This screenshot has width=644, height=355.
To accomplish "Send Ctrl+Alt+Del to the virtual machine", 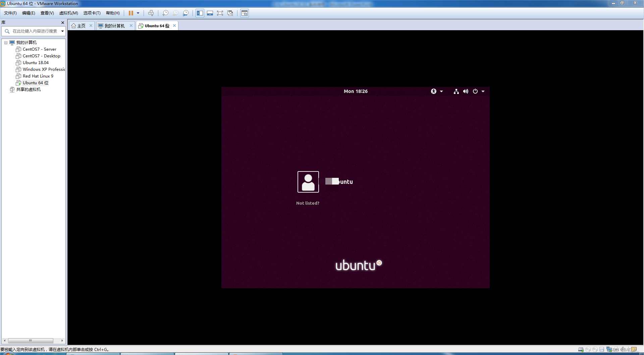I will coord(151,13).
